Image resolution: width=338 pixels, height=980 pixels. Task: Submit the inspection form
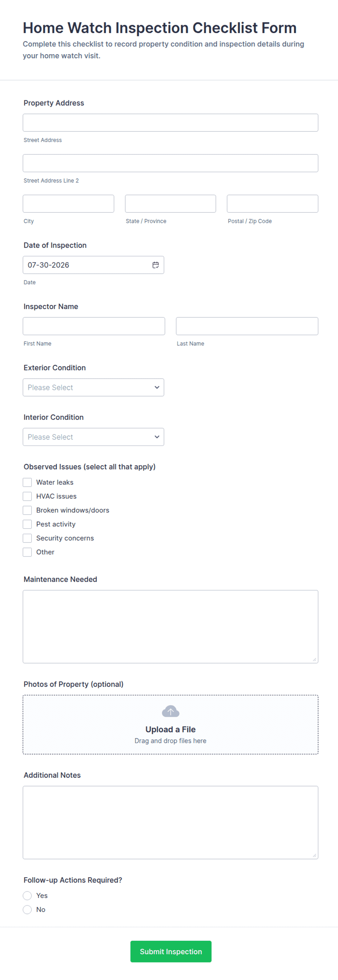(170, 951)
